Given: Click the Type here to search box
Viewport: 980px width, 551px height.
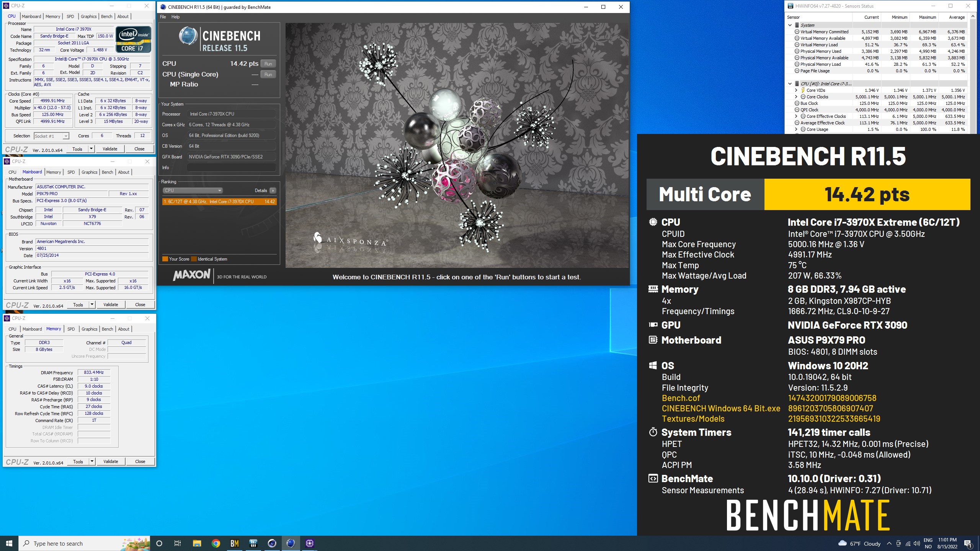Looking at the screenshot, I should [x=84, y=543].
